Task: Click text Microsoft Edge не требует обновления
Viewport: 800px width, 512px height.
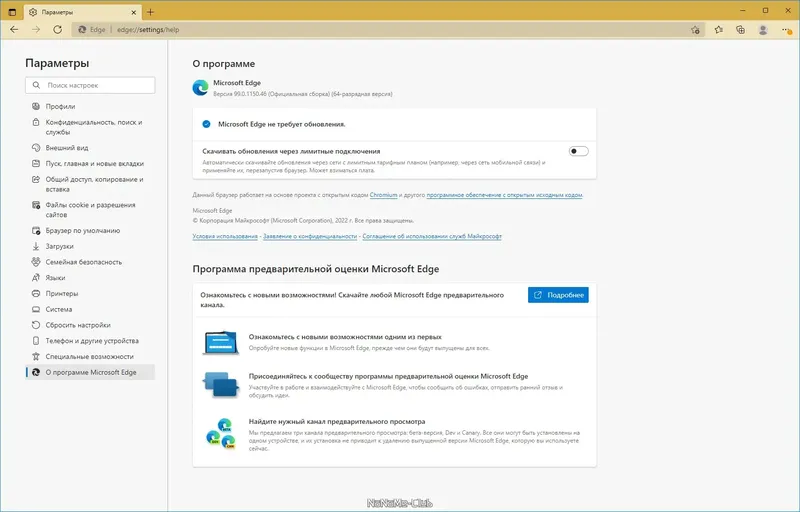Action: point(282,124)
